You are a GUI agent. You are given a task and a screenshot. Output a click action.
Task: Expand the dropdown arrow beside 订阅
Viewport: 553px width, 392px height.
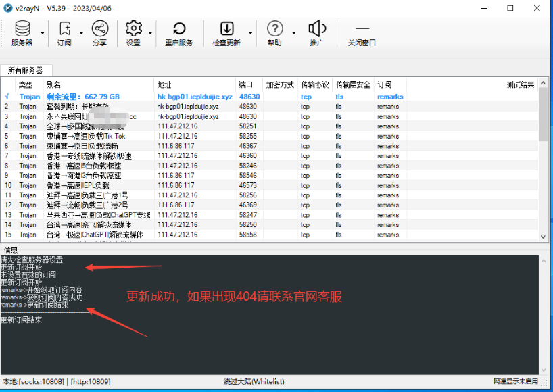click(82, 33)
